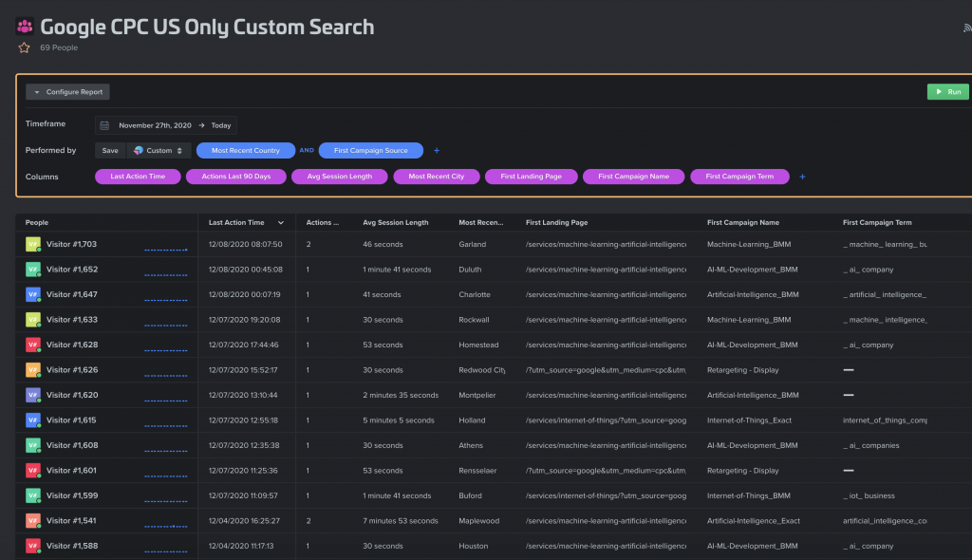Click the Internet-of-Things_BMM campaign cell
The height and width of the screenshot is (560, 972).
coord(749,495)
